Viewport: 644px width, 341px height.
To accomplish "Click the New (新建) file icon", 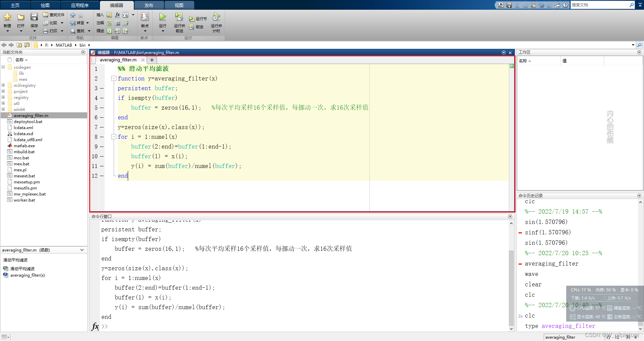I will coord(7,17).
